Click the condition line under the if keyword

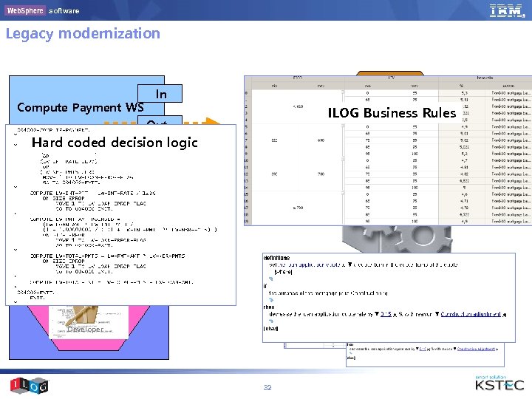point(328,293)
